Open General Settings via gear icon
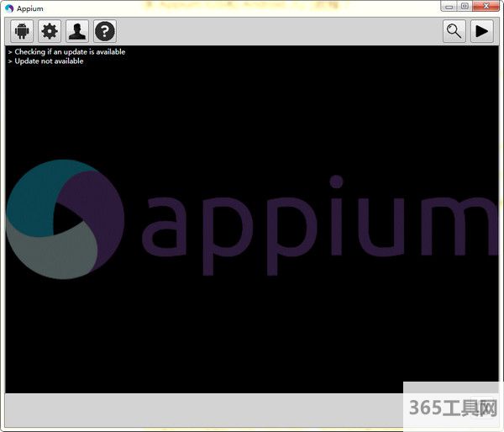This screenshot has width=504, height=432. 50,32
